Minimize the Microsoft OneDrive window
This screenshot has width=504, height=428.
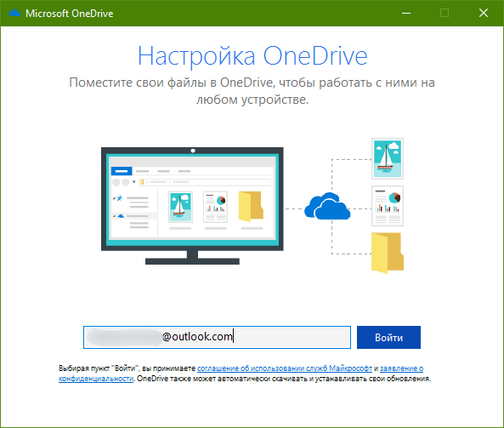click(406, 14)
